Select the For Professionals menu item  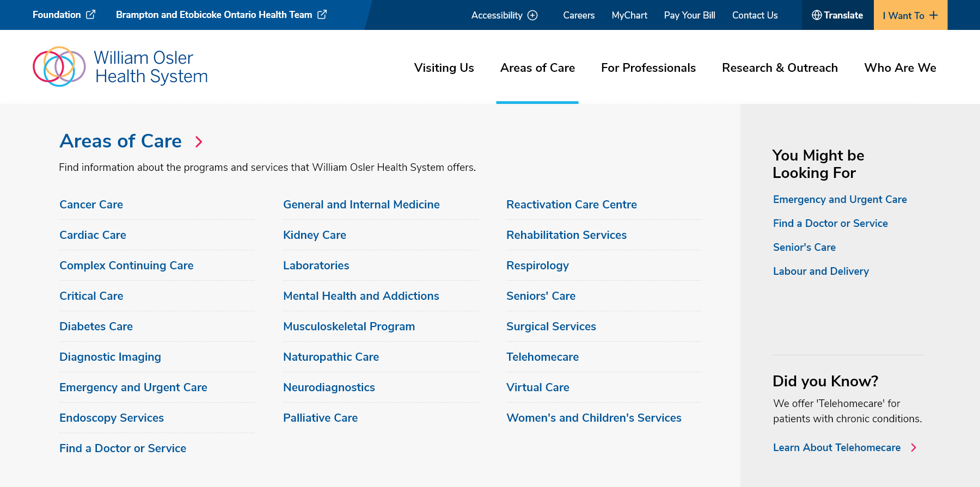pos(648,67)
